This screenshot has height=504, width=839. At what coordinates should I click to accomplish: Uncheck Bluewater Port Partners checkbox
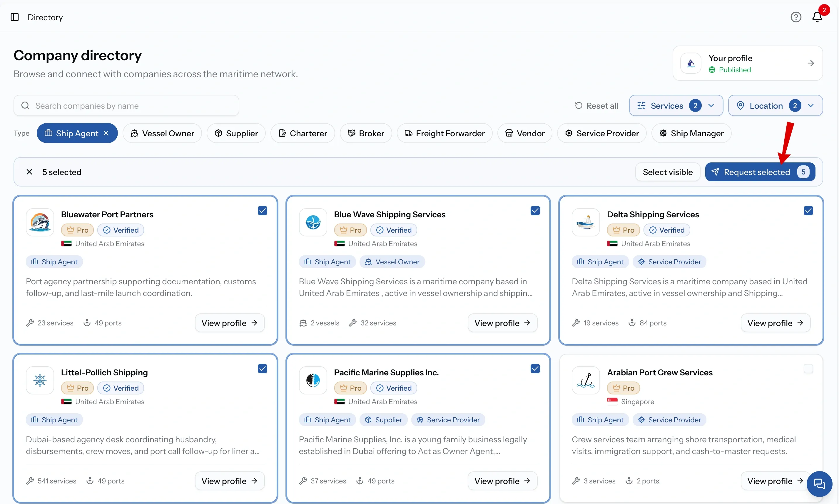point(263,211)
